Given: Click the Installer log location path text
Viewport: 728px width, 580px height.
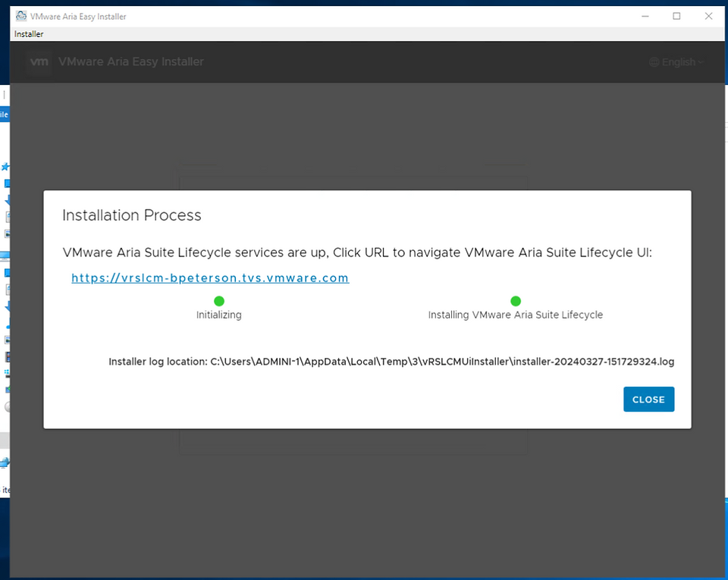Looking at the screenshot, I should point(391,362).
